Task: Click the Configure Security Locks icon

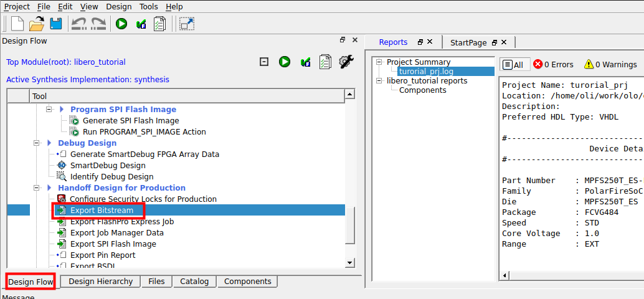Action: tap(62, 199)
